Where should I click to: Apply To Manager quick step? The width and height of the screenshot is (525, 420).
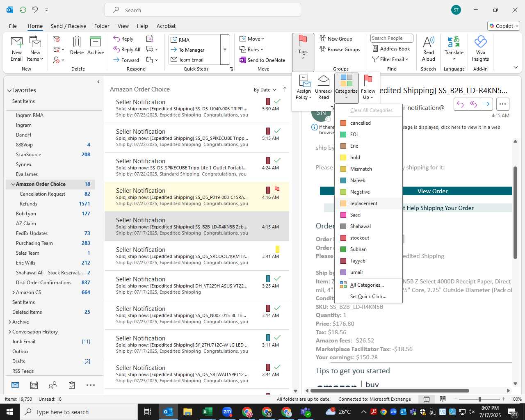tap(194, 50)
